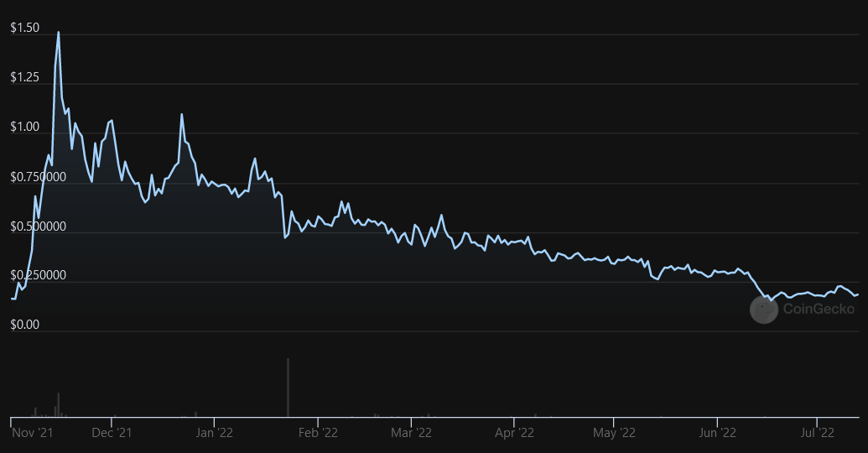
Task: Click the $0.750000 price axis label
Action: 39,177
